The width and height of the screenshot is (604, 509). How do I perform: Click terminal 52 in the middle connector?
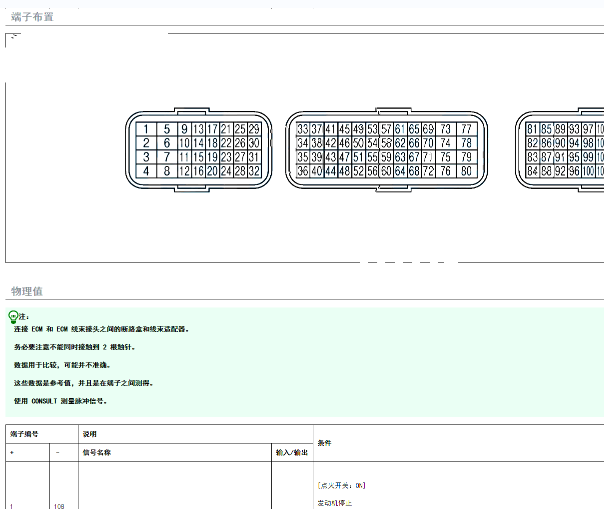(358, 171)
